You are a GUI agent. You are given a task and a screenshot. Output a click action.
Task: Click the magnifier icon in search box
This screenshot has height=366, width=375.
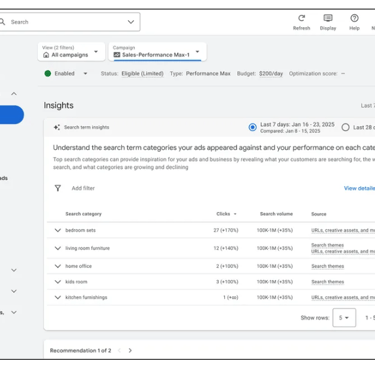coord(2,22)
